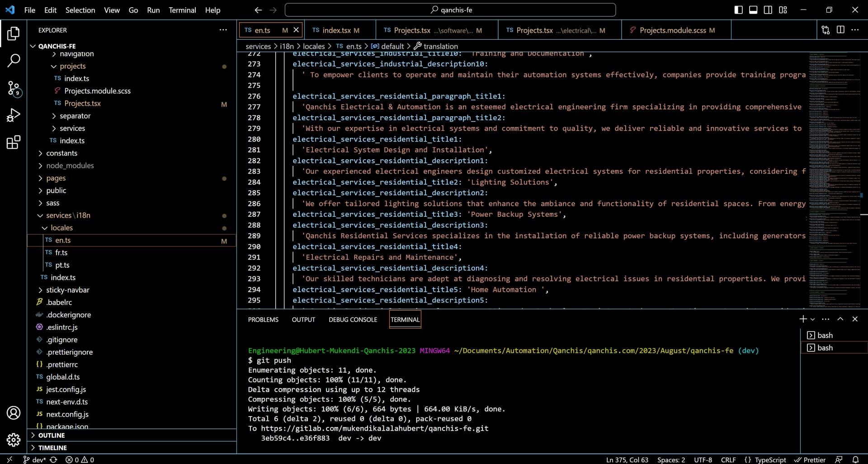Collapse the QANCHIS-FE root folder
868x464 pixels.
point(132,46)
